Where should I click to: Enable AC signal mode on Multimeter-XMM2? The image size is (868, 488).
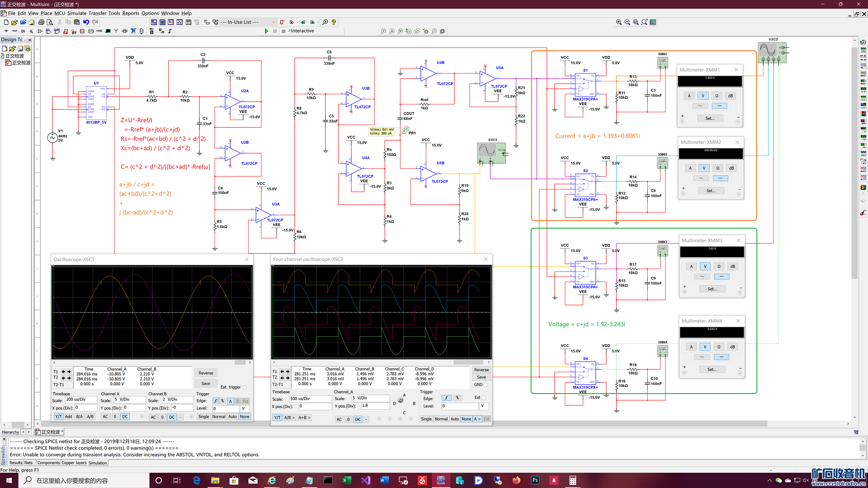701,178
